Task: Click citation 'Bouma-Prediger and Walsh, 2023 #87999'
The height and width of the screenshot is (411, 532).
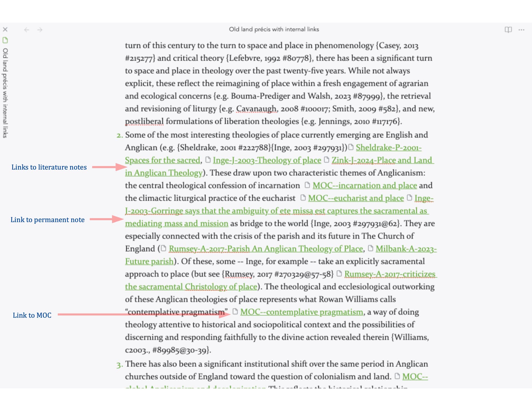Action: [x=306, y=96]
